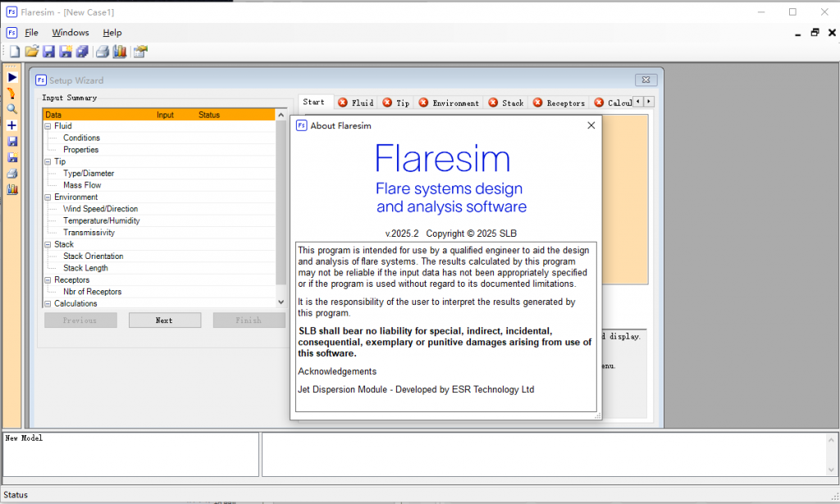The width and height of the screenshot is (840, 504).
Task: Select the Type/Diameter row under Tip
Action: click(89, 174)
